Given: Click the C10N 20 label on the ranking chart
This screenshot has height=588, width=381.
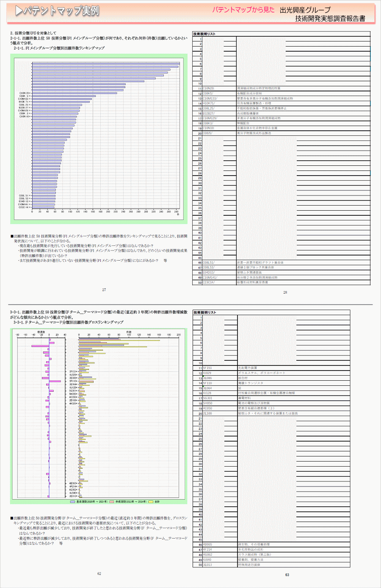Looking at the screenshot, I should tap(24, 93).
